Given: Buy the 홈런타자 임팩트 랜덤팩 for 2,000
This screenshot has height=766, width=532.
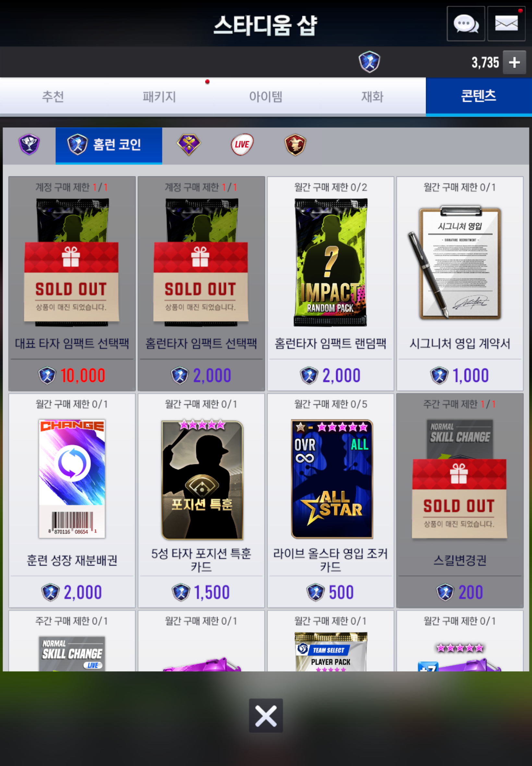Looking at the screenshot, I should pyautogui.click(x=330, y=283).
